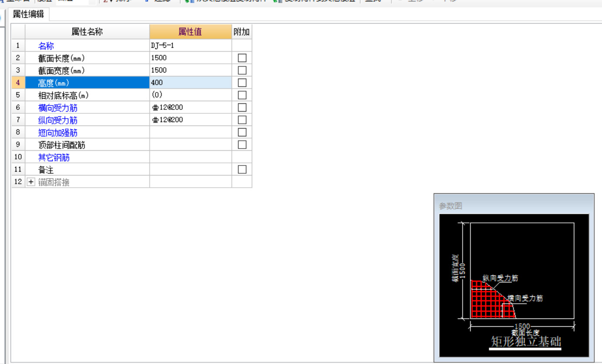Click empty value cell for 短向加强筋
Viewport: 602px width, 364px height.
tap(190, 132)
